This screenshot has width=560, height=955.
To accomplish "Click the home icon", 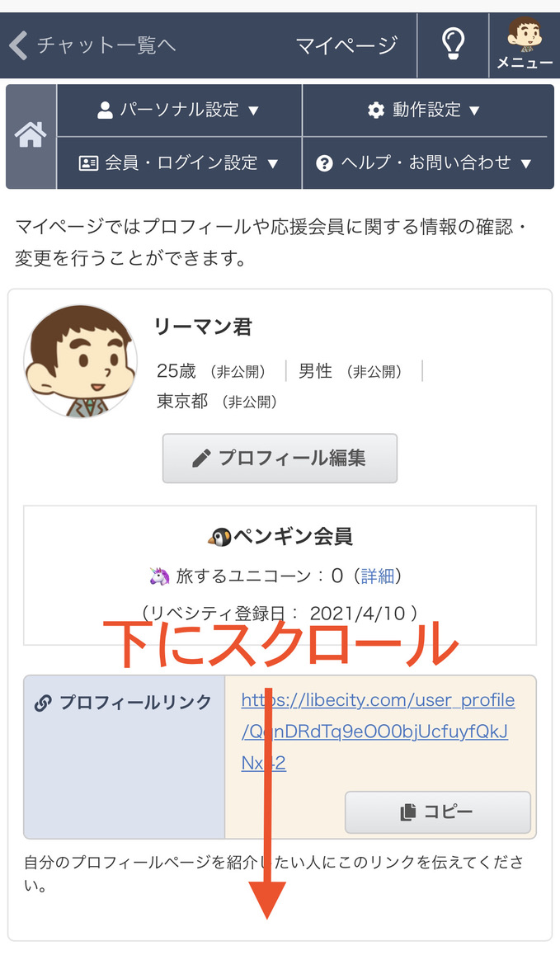I will [31, 135].
